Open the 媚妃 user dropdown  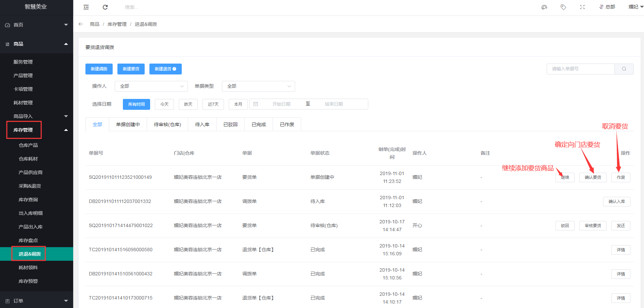coord(635,7)
